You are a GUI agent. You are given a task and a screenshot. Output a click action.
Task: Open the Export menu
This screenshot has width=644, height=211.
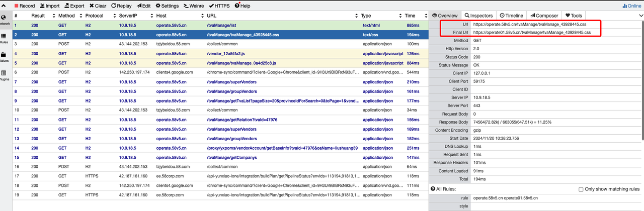[x=74, y=6]
